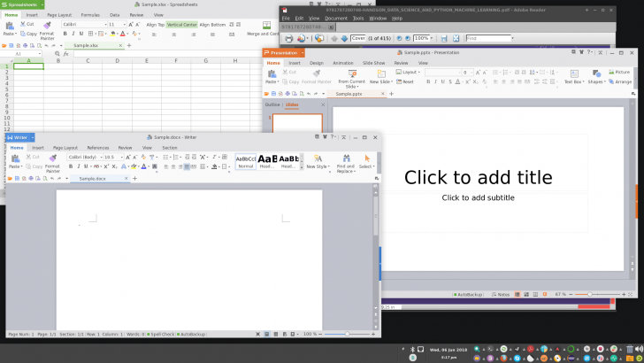The height and width of the screenshot is (363, 644).
Task: Click Writer text highlight color icon
Action: pyautogui.click(x=134, y=166)
